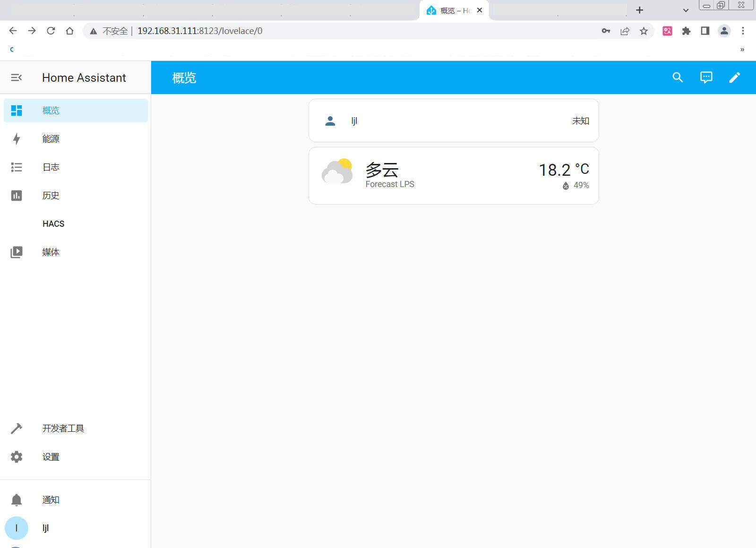Edit dashboard with the pencil icon
This screenshot has width=756, height=548.
[x=734, y=77]
